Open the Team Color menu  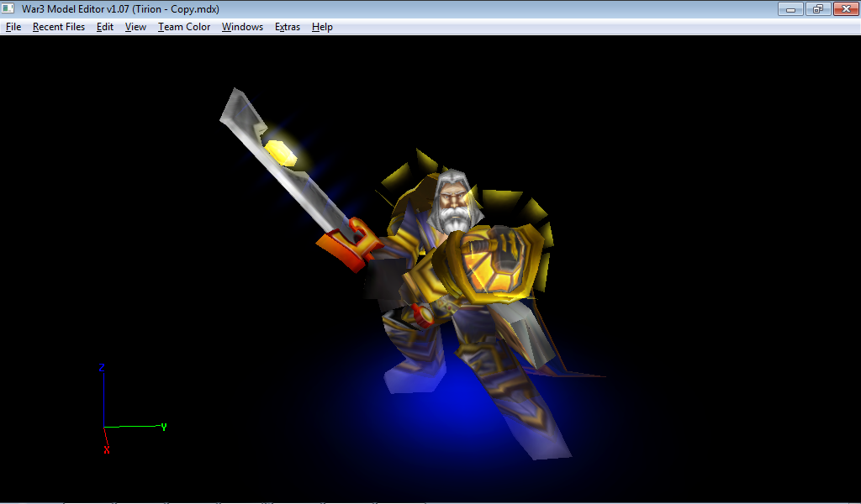(184, 27)
